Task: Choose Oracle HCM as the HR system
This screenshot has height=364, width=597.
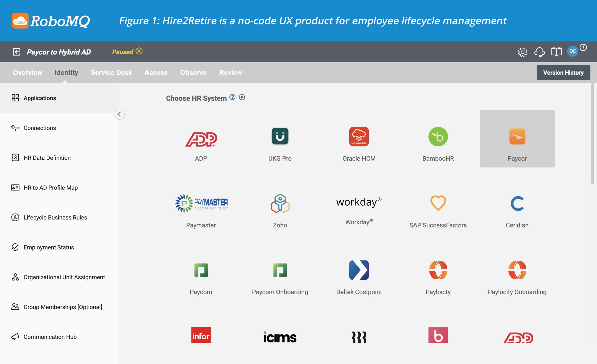Action: coord(359,136)
